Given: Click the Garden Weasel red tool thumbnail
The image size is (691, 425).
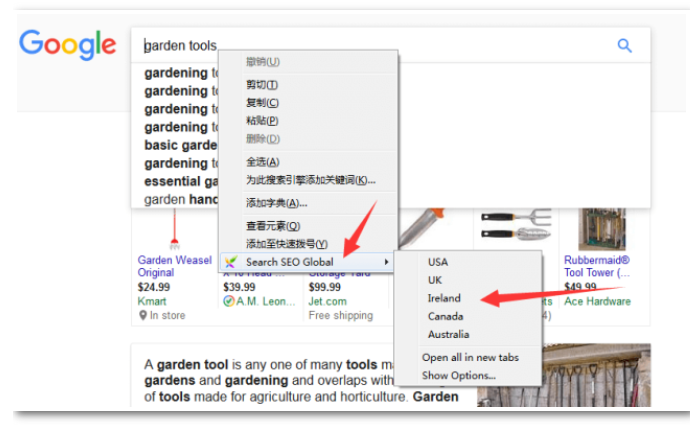Looking at the screenshot, I should (175, 229).
